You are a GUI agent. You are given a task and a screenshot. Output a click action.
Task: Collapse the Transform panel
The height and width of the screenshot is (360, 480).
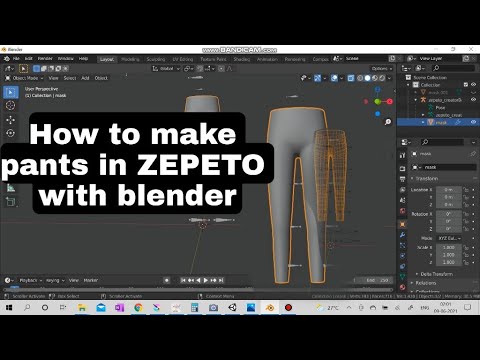(x=424, y=179)
